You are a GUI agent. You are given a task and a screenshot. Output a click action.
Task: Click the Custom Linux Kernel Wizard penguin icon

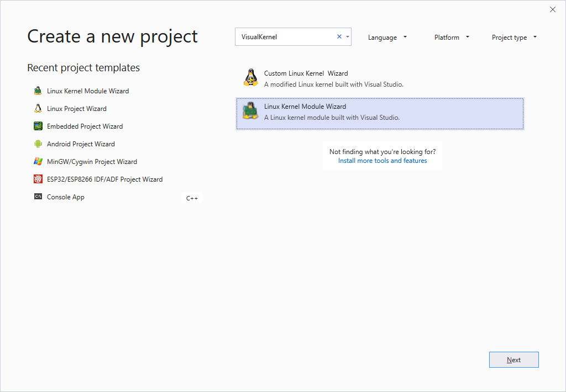click(250, 77)
